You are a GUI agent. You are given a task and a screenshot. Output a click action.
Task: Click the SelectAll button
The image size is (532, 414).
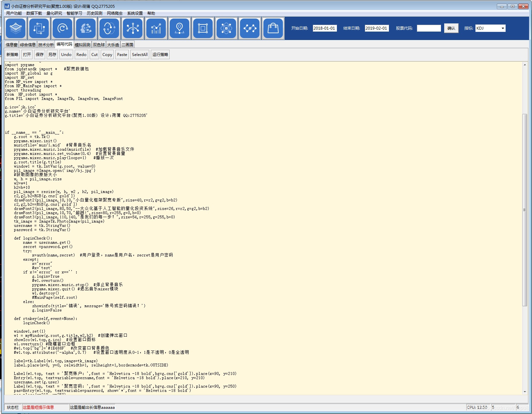tap(140, 55)
